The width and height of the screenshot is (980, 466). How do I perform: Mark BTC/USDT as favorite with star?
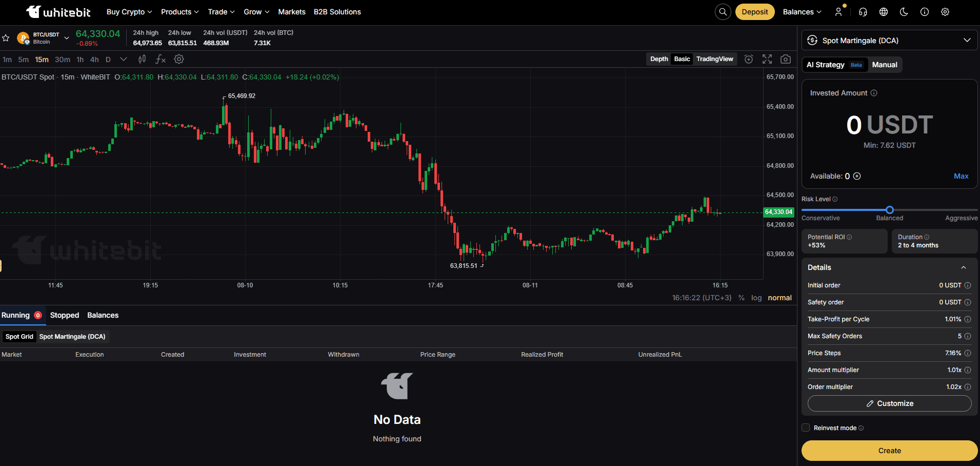6,38
